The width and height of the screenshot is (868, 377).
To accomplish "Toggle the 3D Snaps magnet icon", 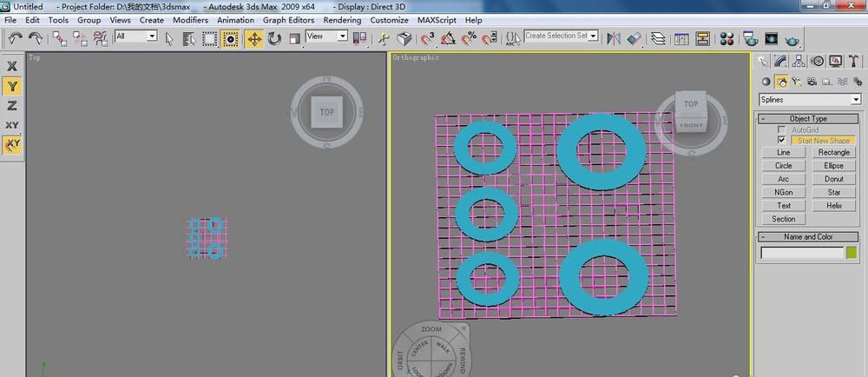I will click(428, 38).
